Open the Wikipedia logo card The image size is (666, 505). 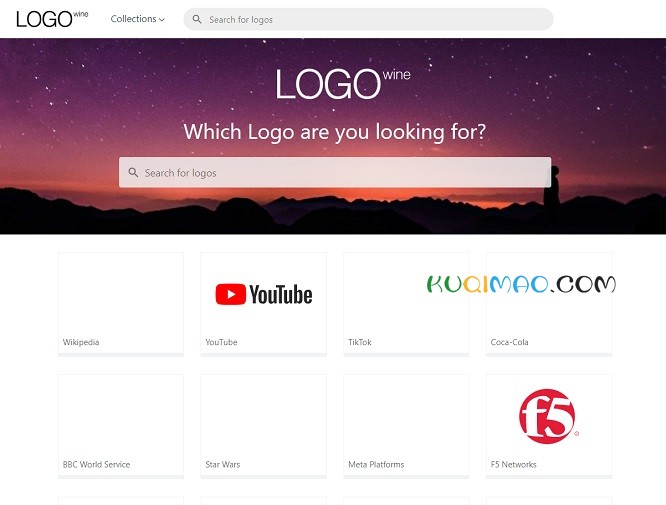[x=121, y=303]
